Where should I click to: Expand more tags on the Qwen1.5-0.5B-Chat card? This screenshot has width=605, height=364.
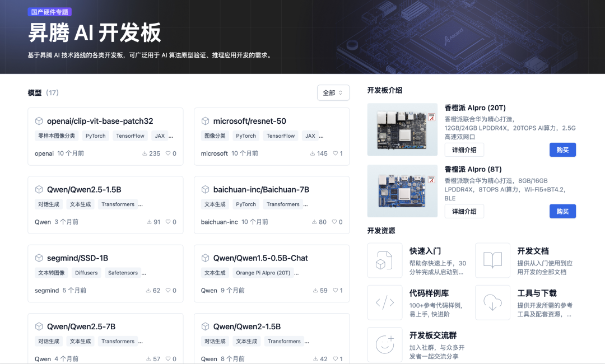pos(296,273)
